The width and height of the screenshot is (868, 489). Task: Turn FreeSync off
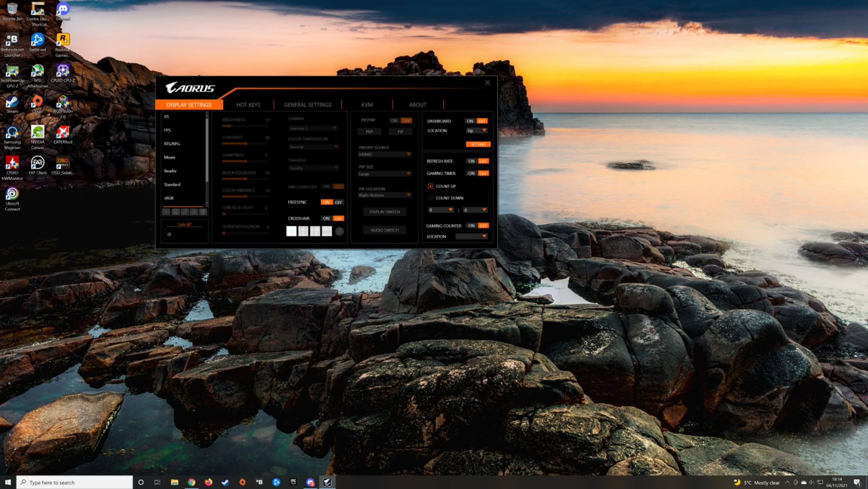tap(339, 202)
